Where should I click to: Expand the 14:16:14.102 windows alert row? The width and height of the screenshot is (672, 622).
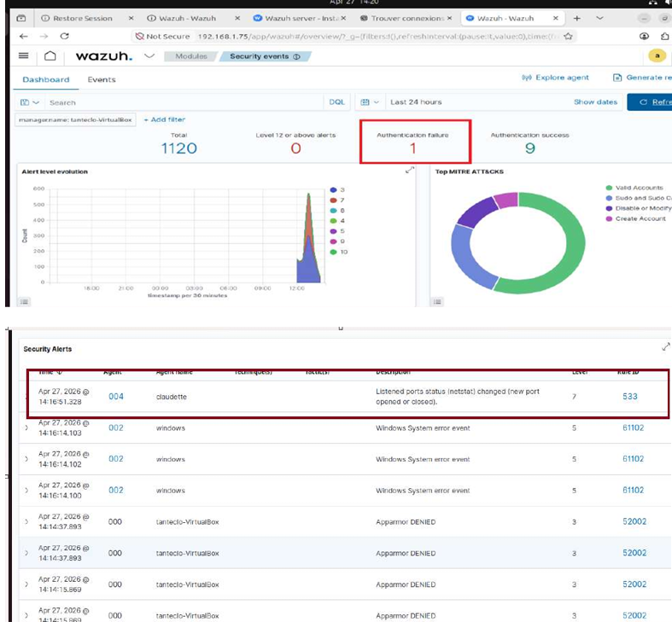pyautogui.click(x=26, y=459)
